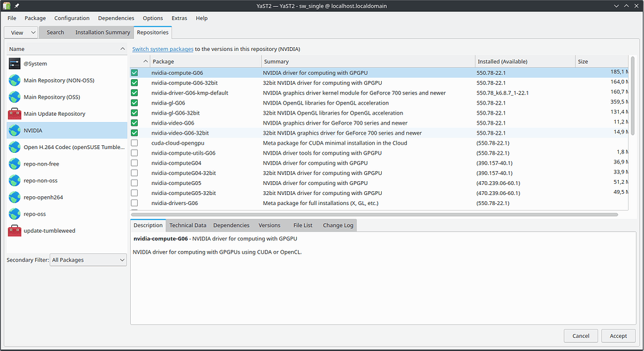Toggle nvidia-video-G06-32bit package checkbox
Image resolution: width=644 pixels, height=351 pixels.
click(135, 133)
